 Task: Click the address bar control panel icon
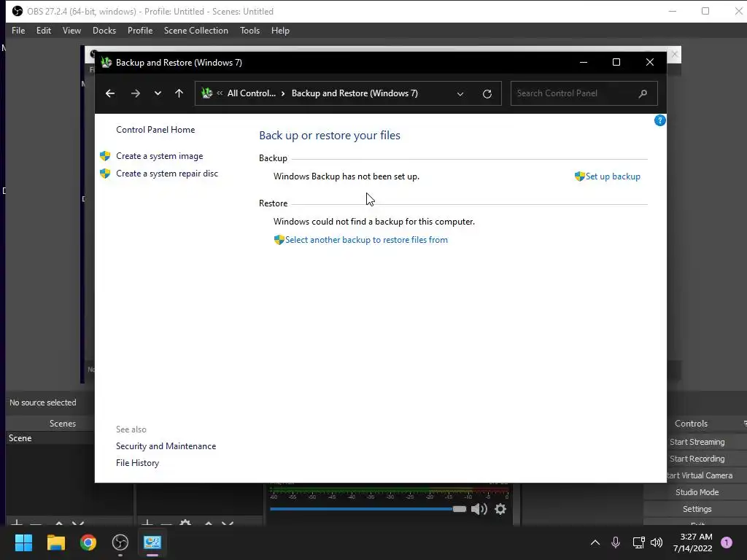pyautogui.click(x=206, y=93)
